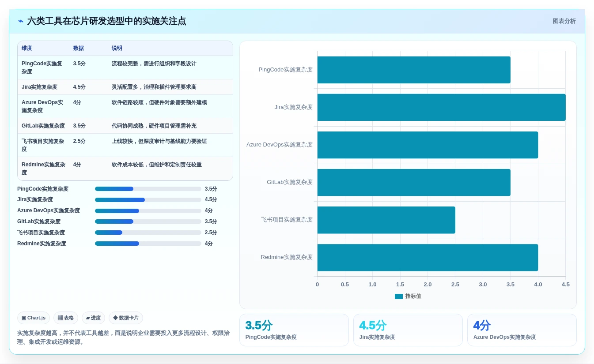Click the Redmine progress bar
Screen dimensions: 594x364
point(148,244)
